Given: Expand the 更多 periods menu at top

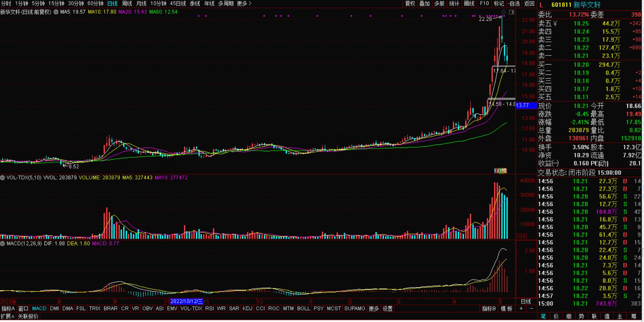Looking at the screenshot, I should 242,4.
